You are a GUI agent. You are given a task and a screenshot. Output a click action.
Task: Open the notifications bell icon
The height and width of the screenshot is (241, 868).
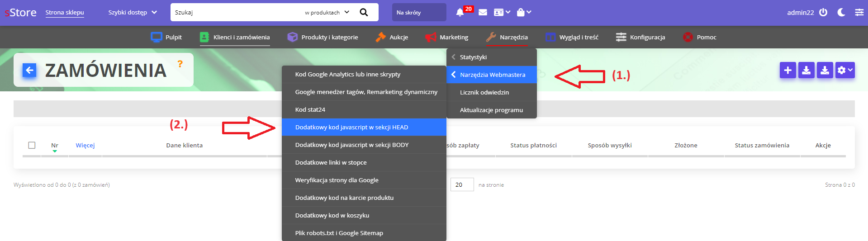460,13
